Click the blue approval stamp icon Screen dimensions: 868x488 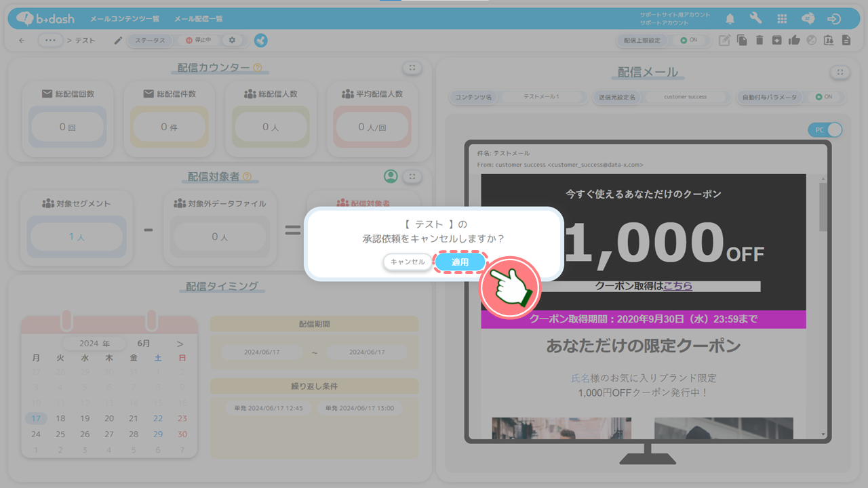click(260, 41)
